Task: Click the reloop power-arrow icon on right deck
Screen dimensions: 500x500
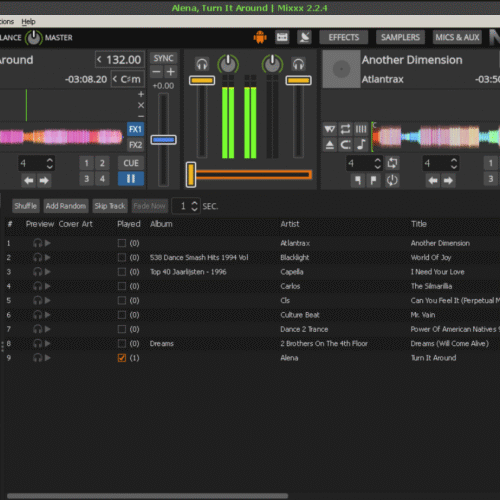Action: [392, 181]
